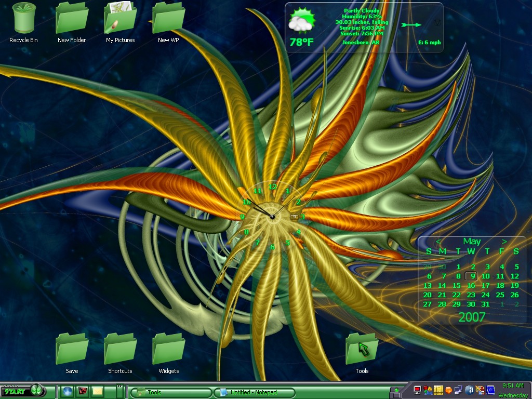Image resolution: width=532 pixels, height=399 pixels.
Task: Click the taskbar clock showing 9:51 AM
Action: coord(513,386)
